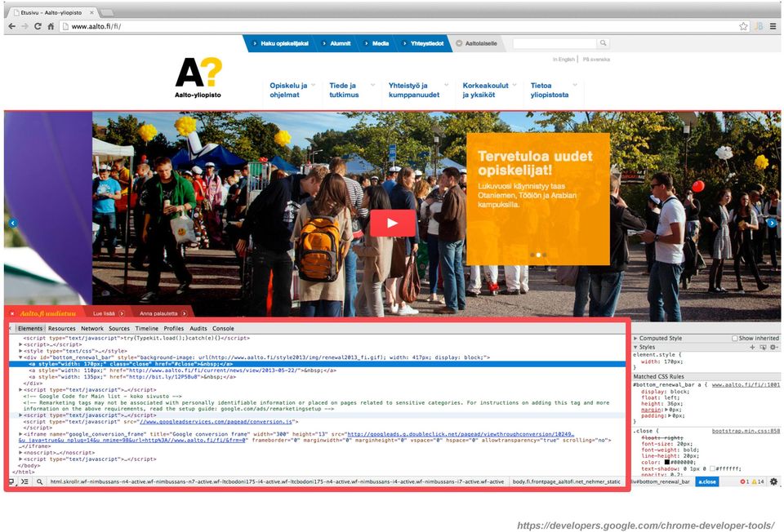Click the yellow warning count indicator
Viewport: 784px width, 532px height.
[758, 481]
